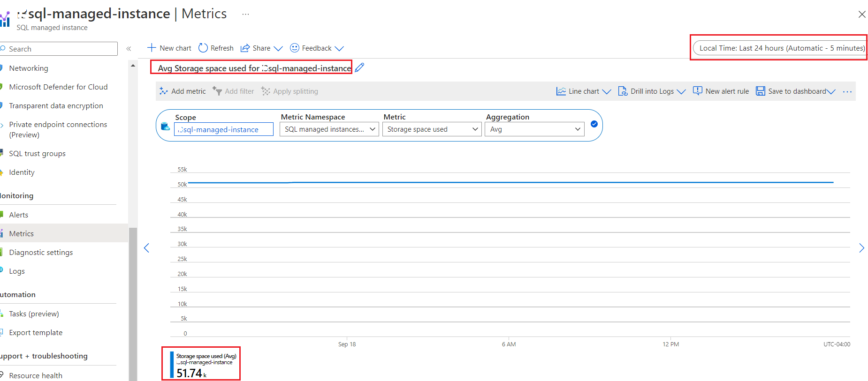Click the Save to dashboard disk icon

point(761,91)
